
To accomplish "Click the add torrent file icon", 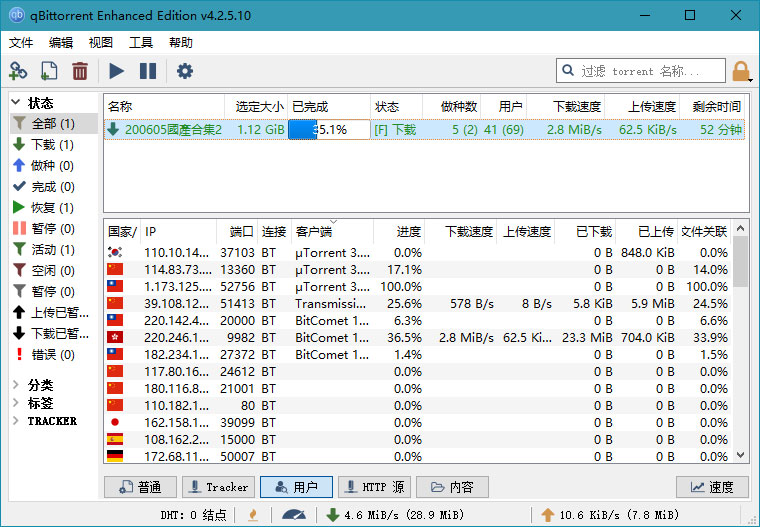I will coord(49,71).
